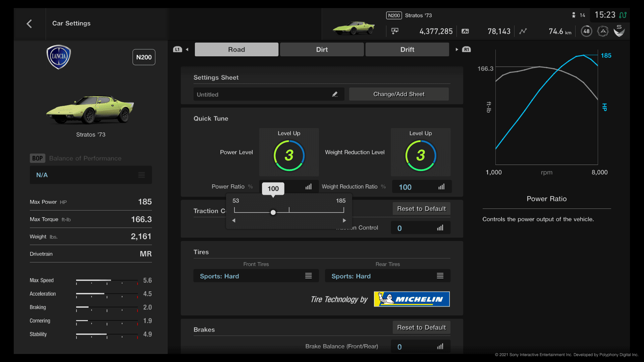Click the power ratio bar chart icon
This screenshot has height=362, width=644.
pos(308,186)
